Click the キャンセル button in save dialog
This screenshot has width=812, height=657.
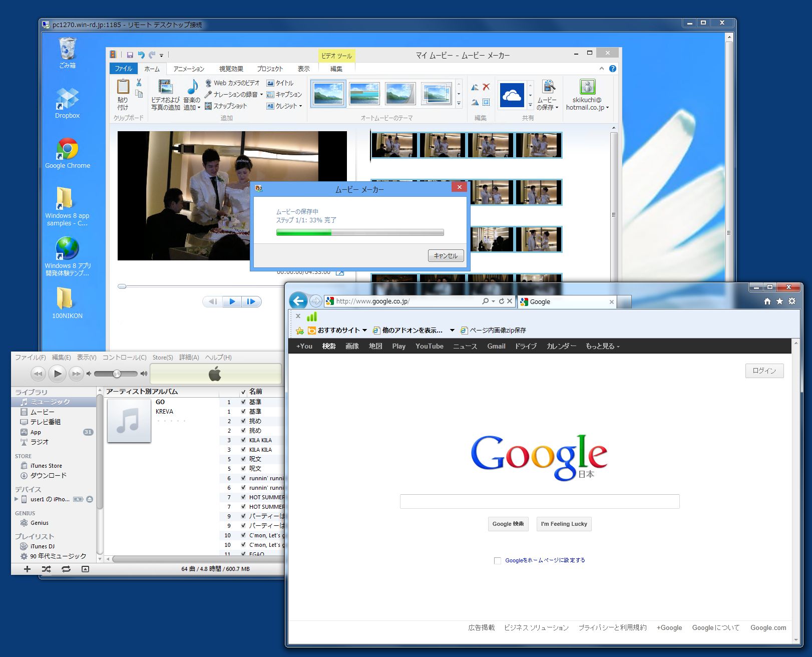[x=446, y=255]
